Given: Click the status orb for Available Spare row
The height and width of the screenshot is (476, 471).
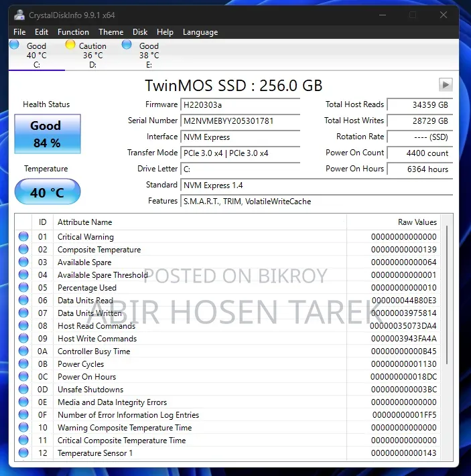Looking at the screenshot, I should [x=23, y=262].
